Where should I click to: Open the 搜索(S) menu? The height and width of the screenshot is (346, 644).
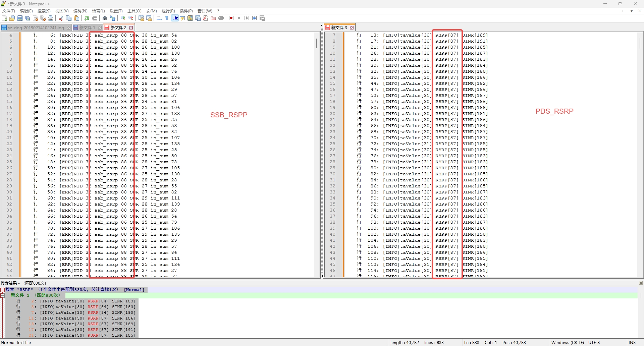pos(44,11)
